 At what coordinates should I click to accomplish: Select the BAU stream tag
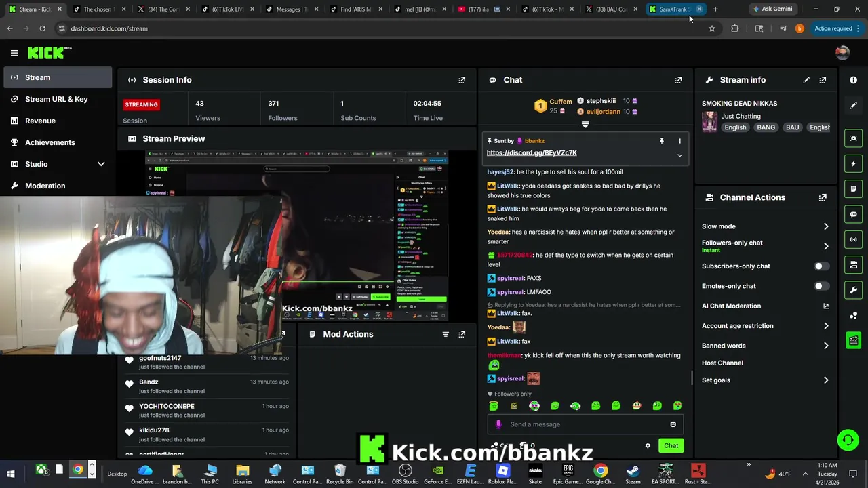tap(792, 127)
